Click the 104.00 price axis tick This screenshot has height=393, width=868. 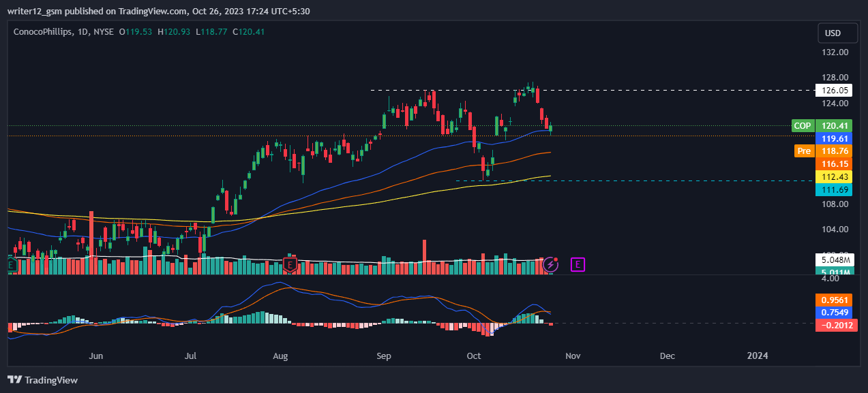(835, 230)
